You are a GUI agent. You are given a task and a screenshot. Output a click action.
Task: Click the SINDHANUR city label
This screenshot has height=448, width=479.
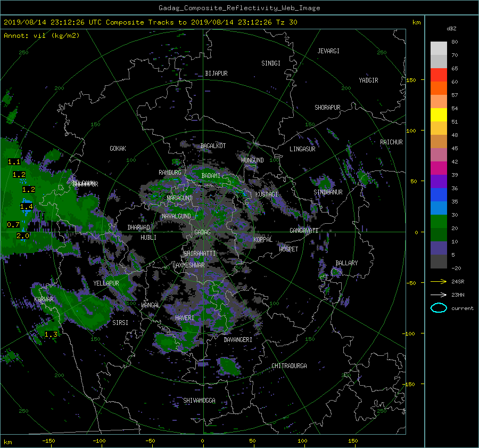point(328,192)
